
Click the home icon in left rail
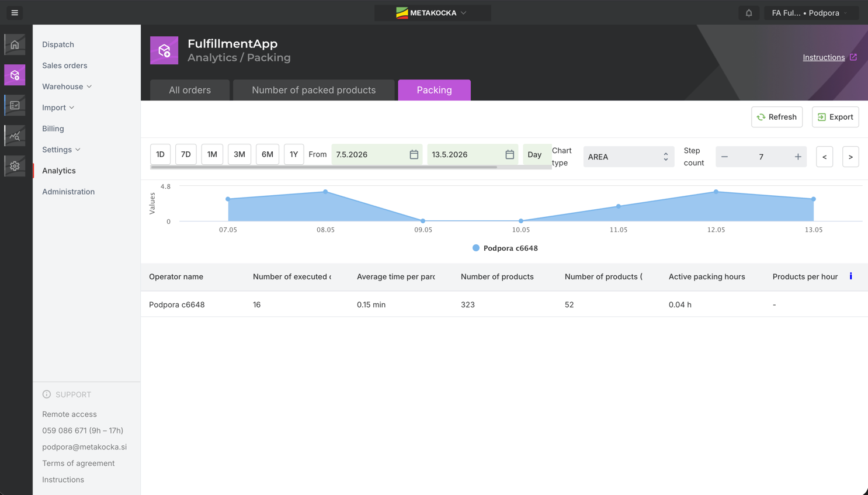[15, 44]
